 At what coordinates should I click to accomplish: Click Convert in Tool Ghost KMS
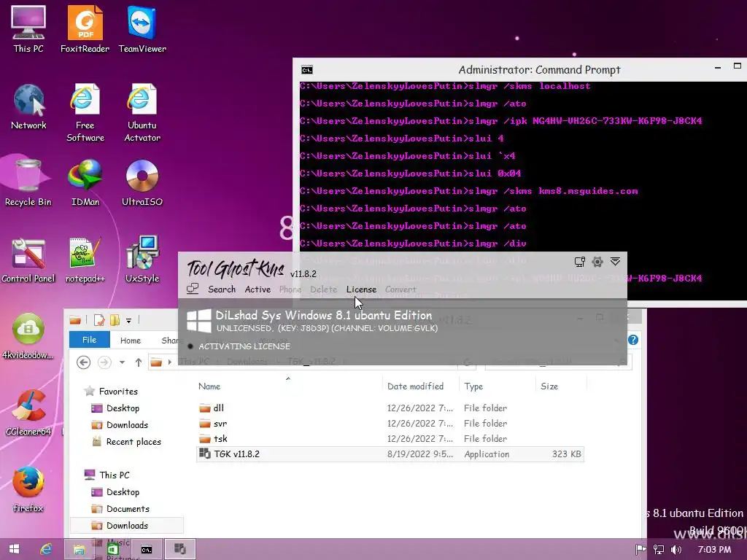tap(400, 289)
